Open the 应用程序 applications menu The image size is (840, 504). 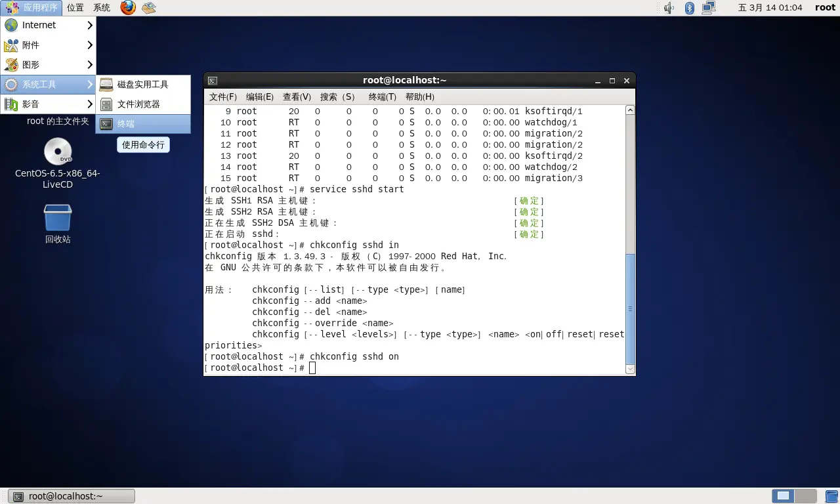32,8
